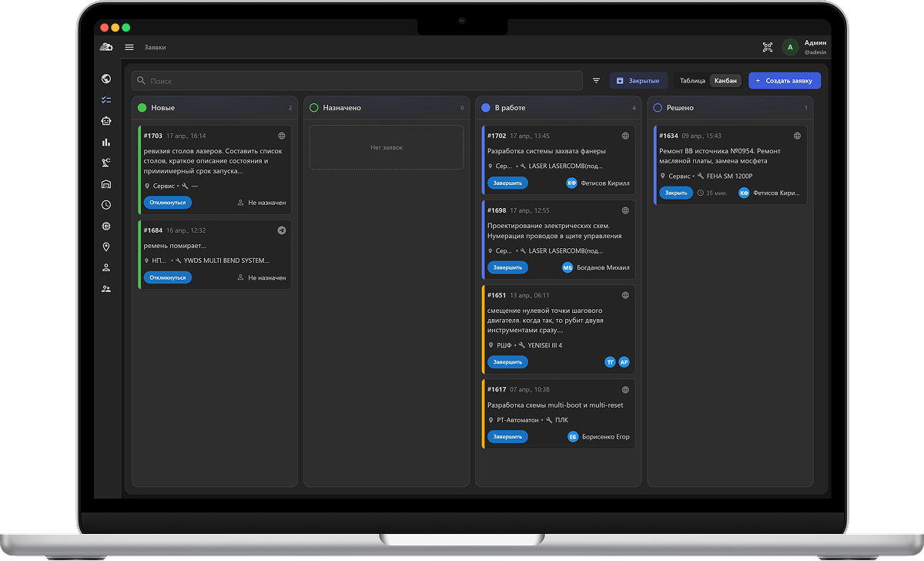Switch to the Таблица view
The image size is (924, 561).
point(692,81)
